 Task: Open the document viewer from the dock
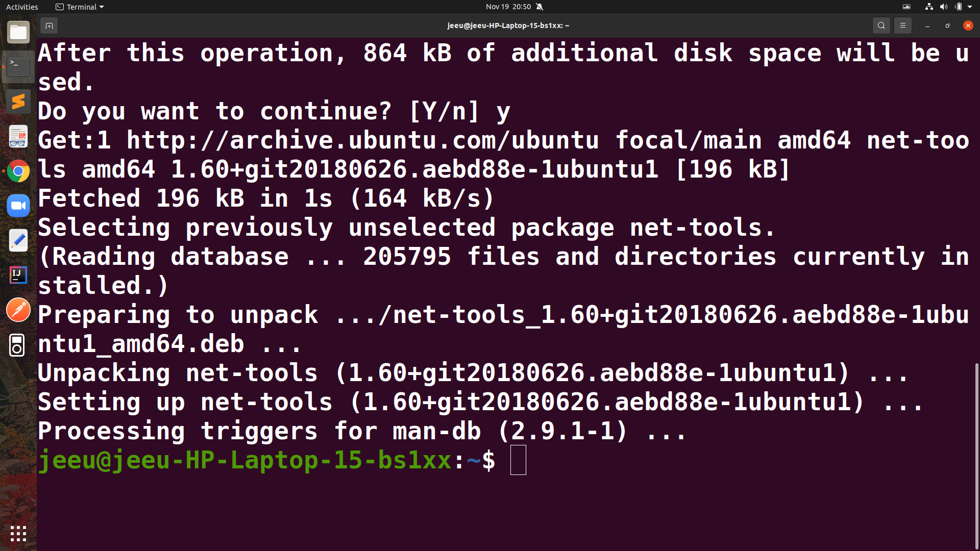pyautogui.click(x=18, y=137)
